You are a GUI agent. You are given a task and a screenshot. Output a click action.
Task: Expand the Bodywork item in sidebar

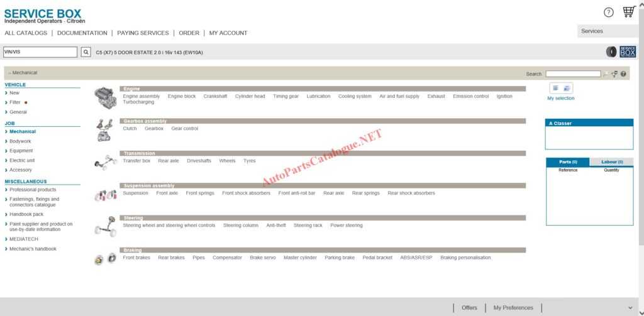point(20,141)
